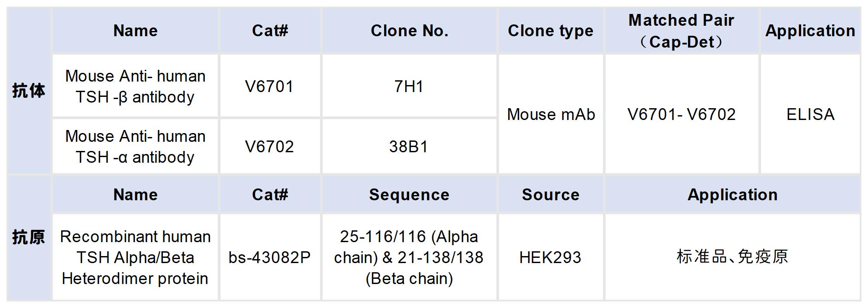This screenshot has height=308, width=868.
Task: Click the ELISA application cell
Action: click(810, 114)
